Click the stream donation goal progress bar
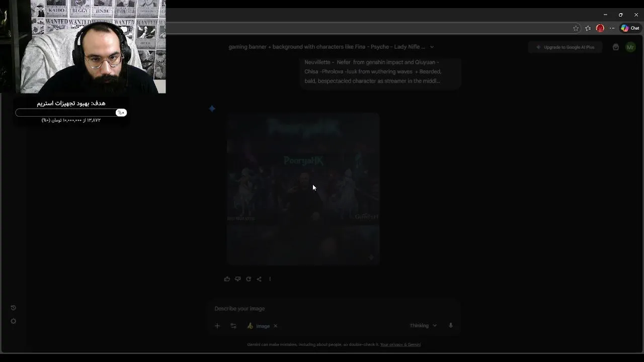Viewport: 644px width, 362px height. coord(71,113)
